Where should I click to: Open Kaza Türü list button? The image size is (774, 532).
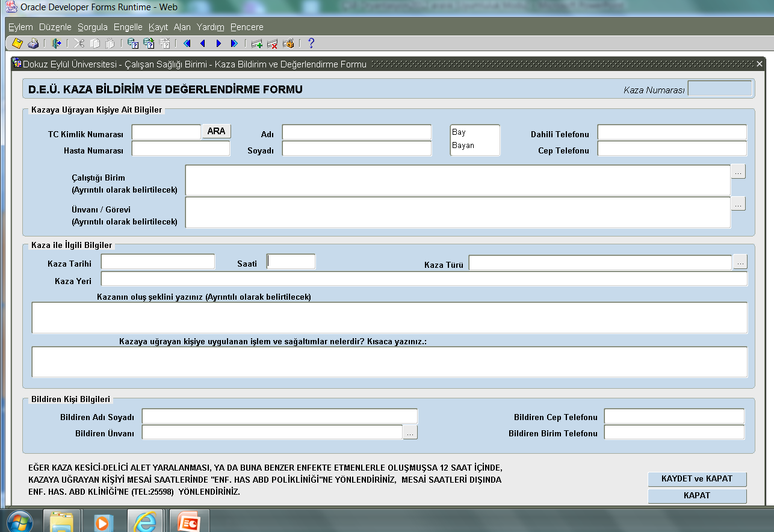point(740,262)
